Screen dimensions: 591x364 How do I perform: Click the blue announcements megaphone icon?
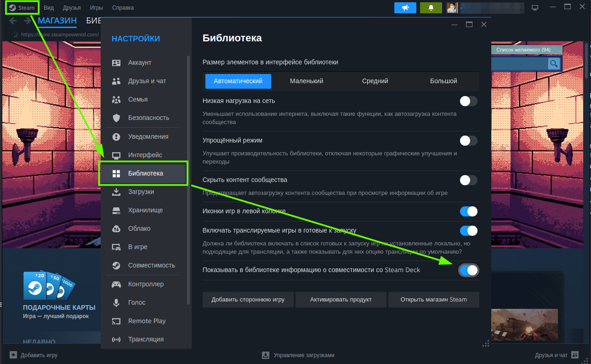click(405, 8)
